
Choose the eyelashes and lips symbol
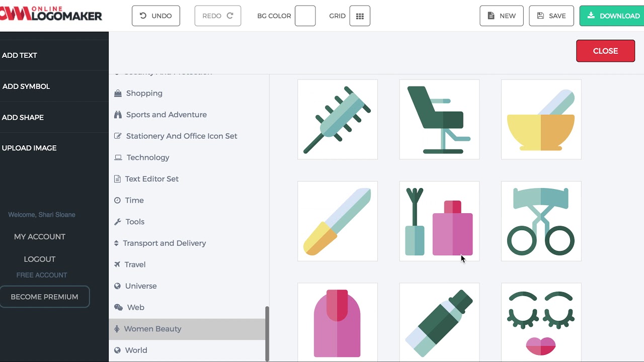tap(541, 322)
